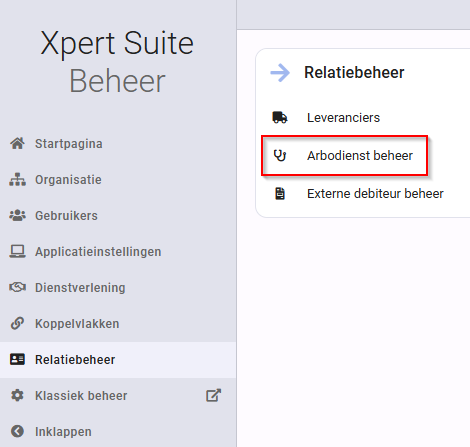Screen dimensions: 470x447
Task: Click the Relatiebeheer ID card icon
Action: click(17, 359)
